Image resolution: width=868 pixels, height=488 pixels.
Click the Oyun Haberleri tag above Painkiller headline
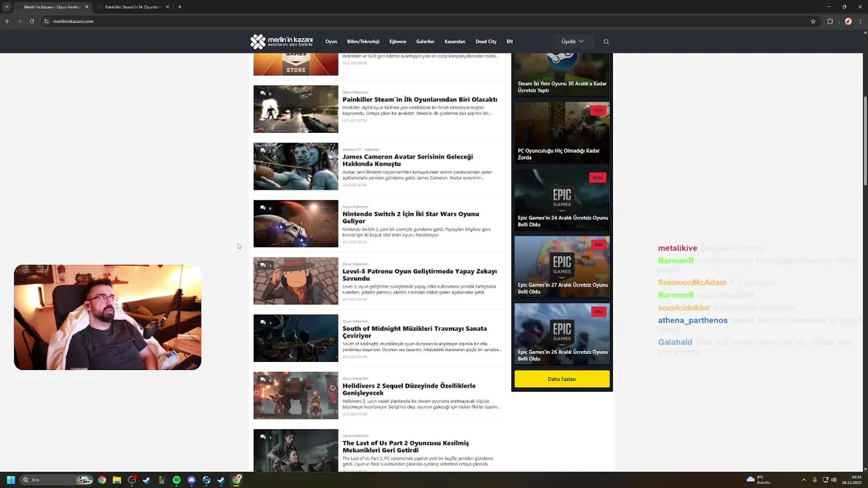[x=355, y=92]
